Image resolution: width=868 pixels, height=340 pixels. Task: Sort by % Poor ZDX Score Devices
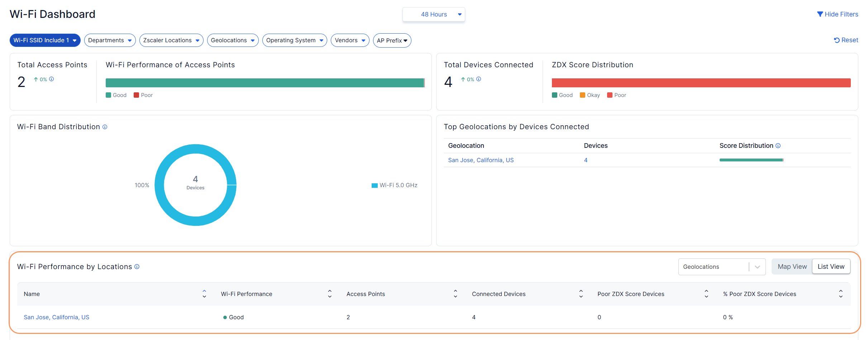[840, 294]
